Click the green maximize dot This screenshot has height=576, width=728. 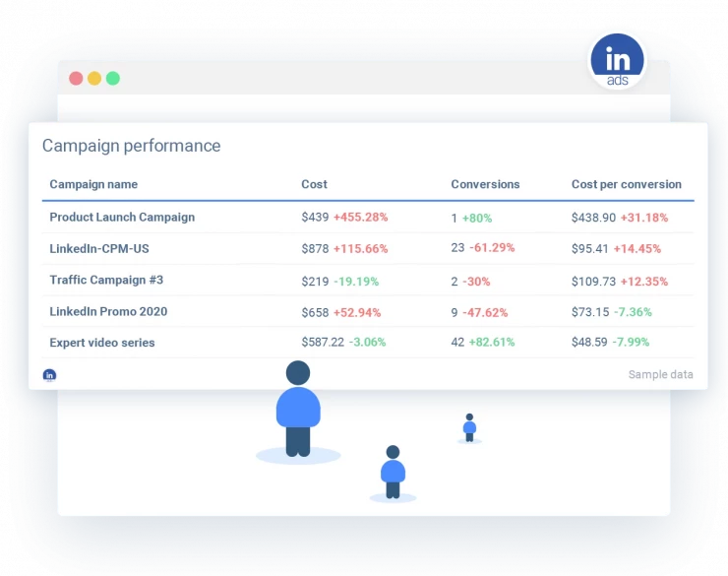click(x=113, y=78)
